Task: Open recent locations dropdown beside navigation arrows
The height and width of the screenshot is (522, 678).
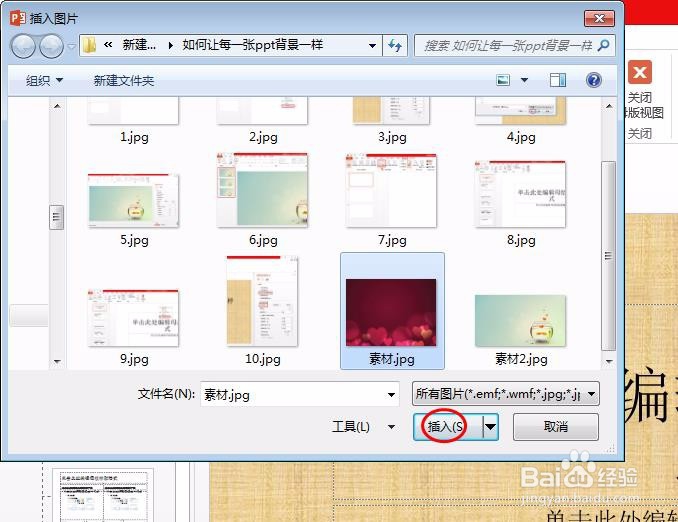Action: [x=71, y=46]
